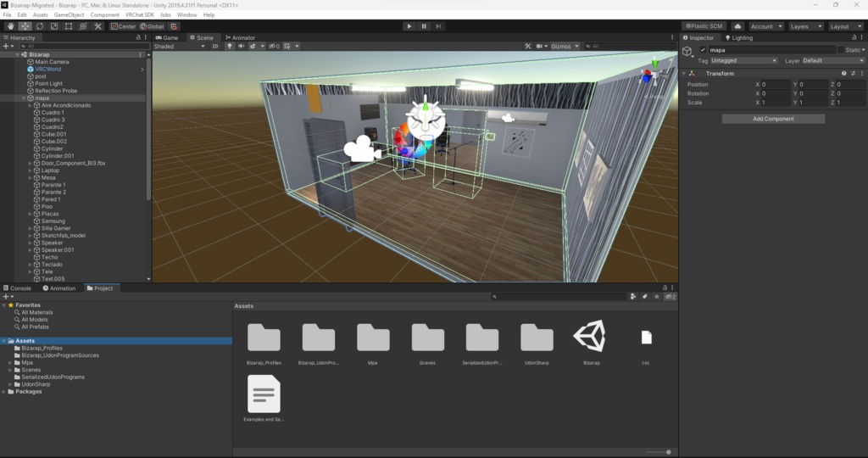Open Plastic SCM button

[704, 26]
